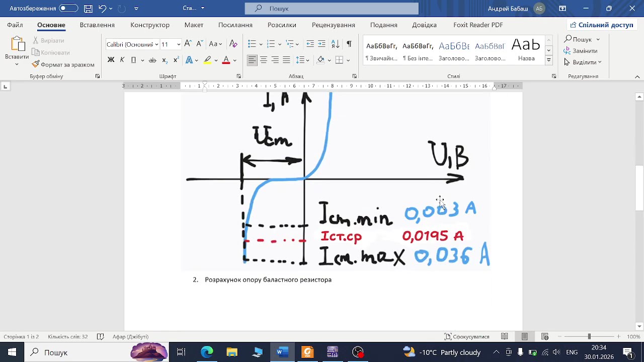644x362 pixels.
Task: Switch to the Конструктор tab
Action: point(150,25)
